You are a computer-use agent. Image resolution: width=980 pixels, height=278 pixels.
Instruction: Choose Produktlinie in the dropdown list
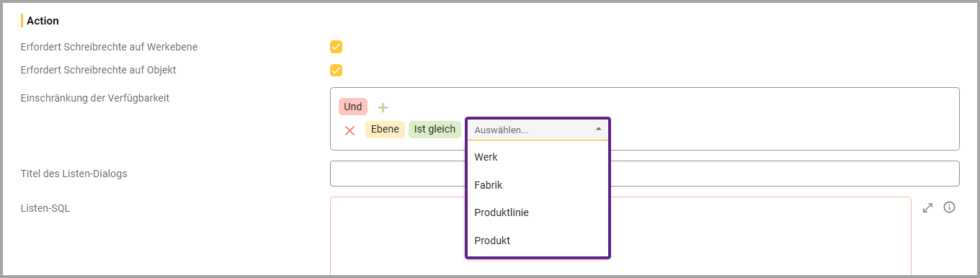click(x=538, y=212)
